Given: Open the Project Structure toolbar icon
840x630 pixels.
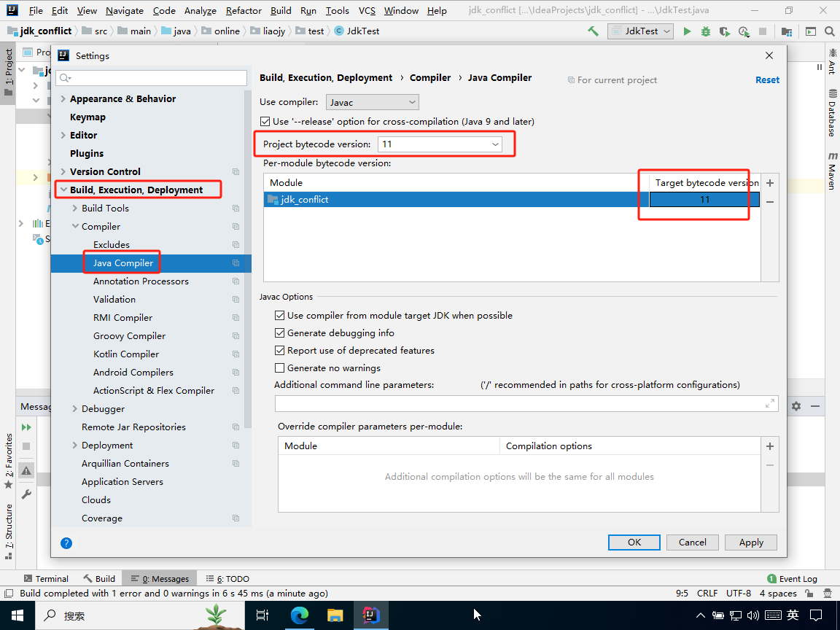Looking at the screenshot, I should pos(787,31).
